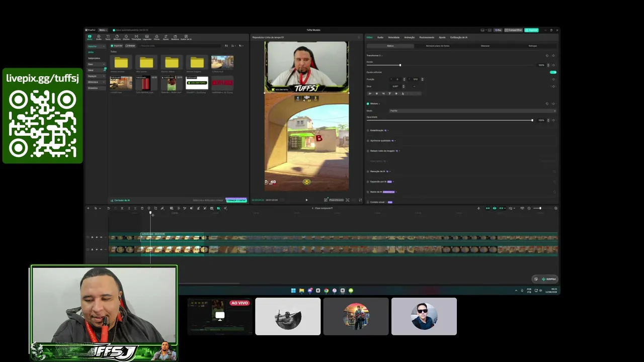This screenshot has height=362, width=644.
Task: Expand the Importar sidebar section
Action: point(96,46)
